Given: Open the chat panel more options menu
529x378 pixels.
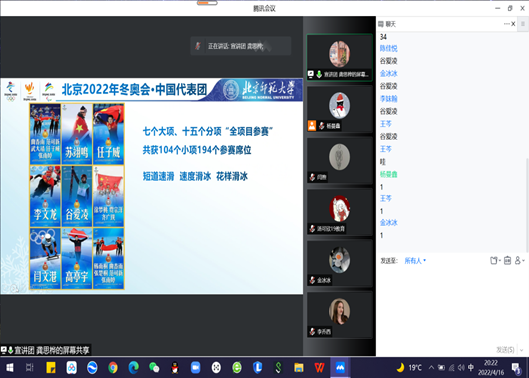Looking at the screenshot, I should [x=506, y=24].
